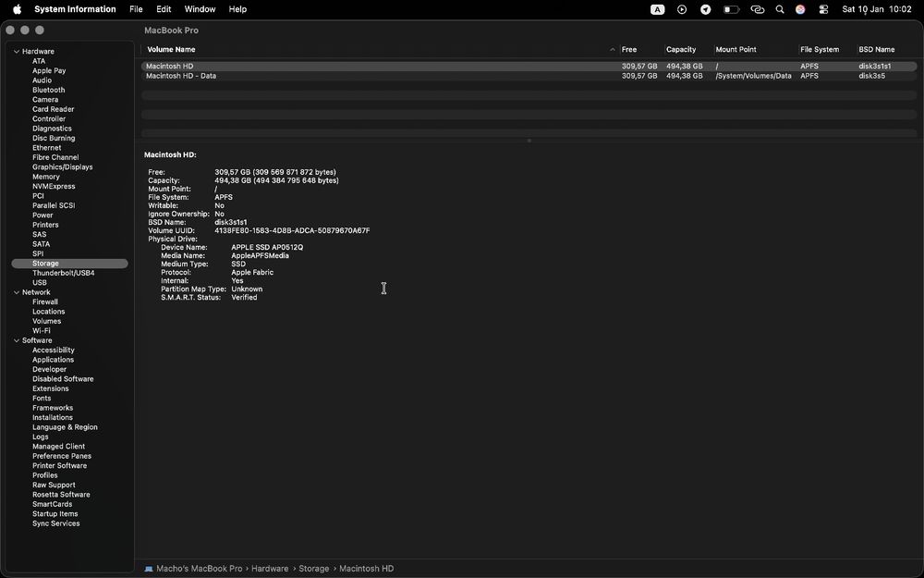Select Extensions under Software
The image size is (924, 578).
coord(50,388)
